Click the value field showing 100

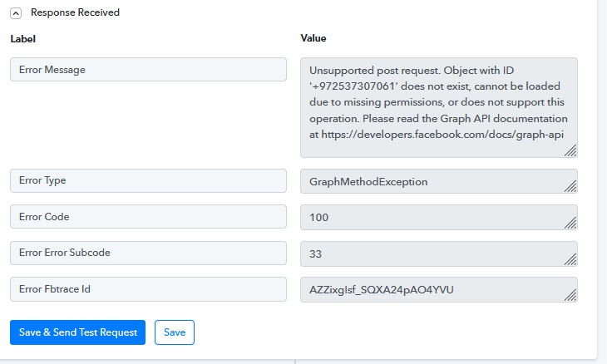(439, 218)
